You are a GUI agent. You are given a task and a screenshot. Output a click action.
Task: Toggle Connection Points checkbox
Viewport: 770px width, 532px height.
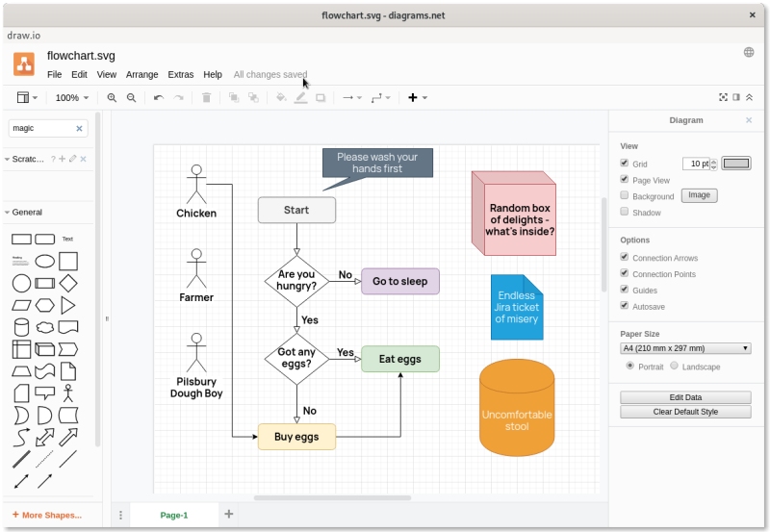[x=624, y=273]
